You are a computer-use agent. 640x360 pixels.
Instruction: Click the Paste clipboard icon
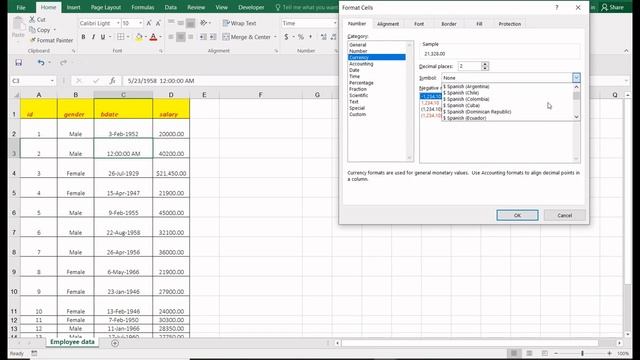point(18,24)
